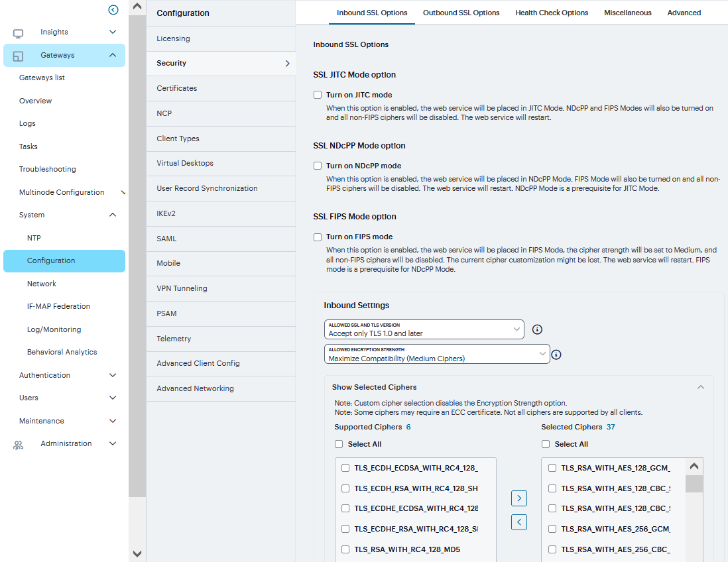Enable the Turn on JITC mode checkbox
Image resolution: width=728 pixels, height=562 pixels.
pos(318,95)
